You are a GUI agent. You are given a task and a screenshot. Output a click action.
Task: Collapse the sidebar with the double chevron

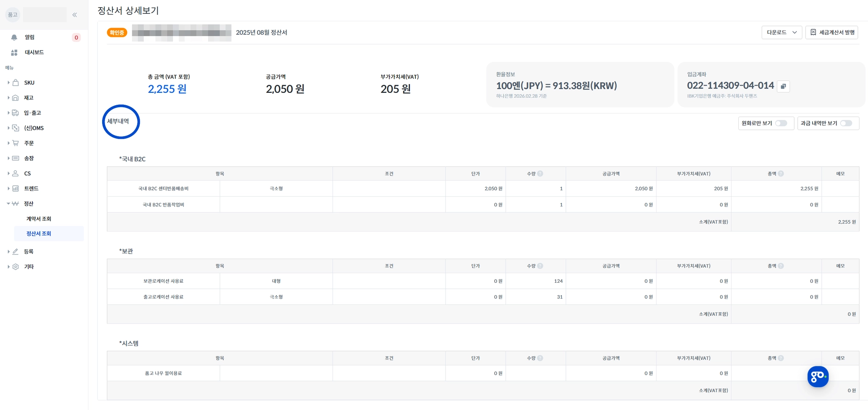point(75,15)
